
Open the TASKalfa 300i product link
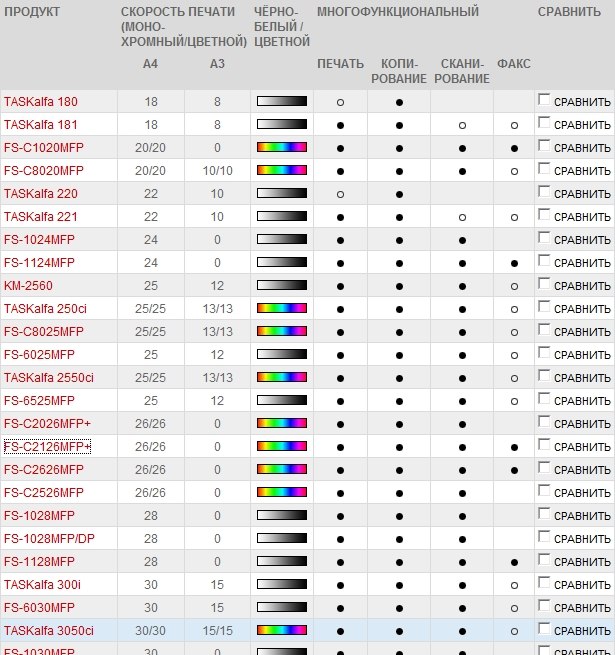(x=42, y=584)
